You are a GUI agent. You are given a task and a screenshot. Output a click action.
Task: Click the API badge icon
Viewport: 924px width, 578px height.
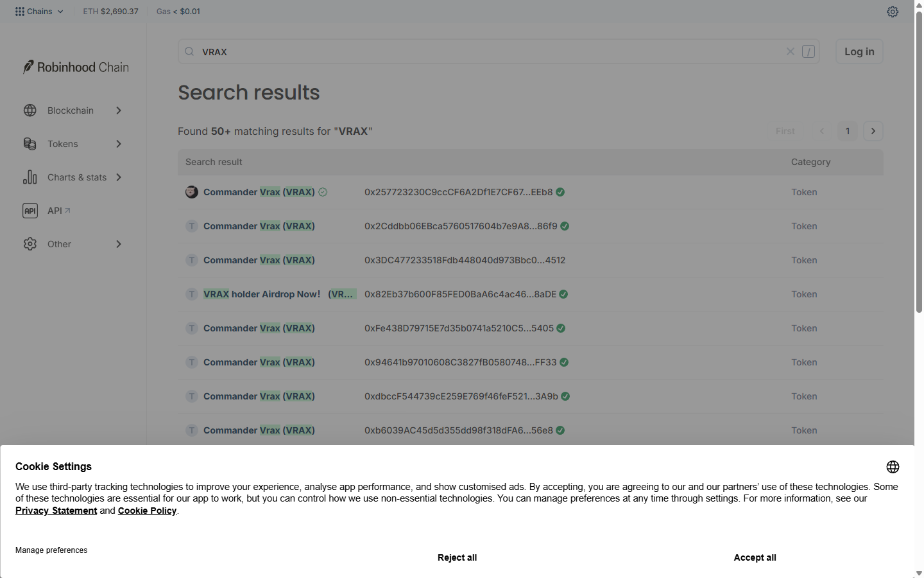30,211
